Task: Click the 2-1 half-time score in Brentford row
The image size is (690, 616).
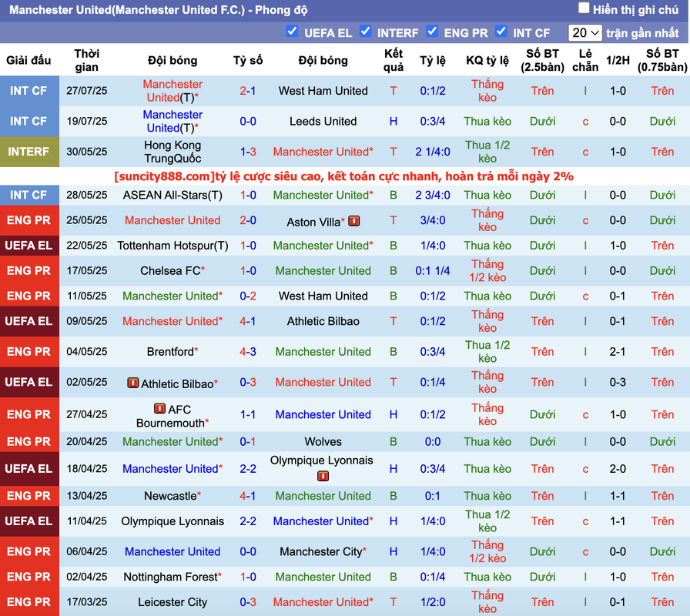Action: click(618, 352)
